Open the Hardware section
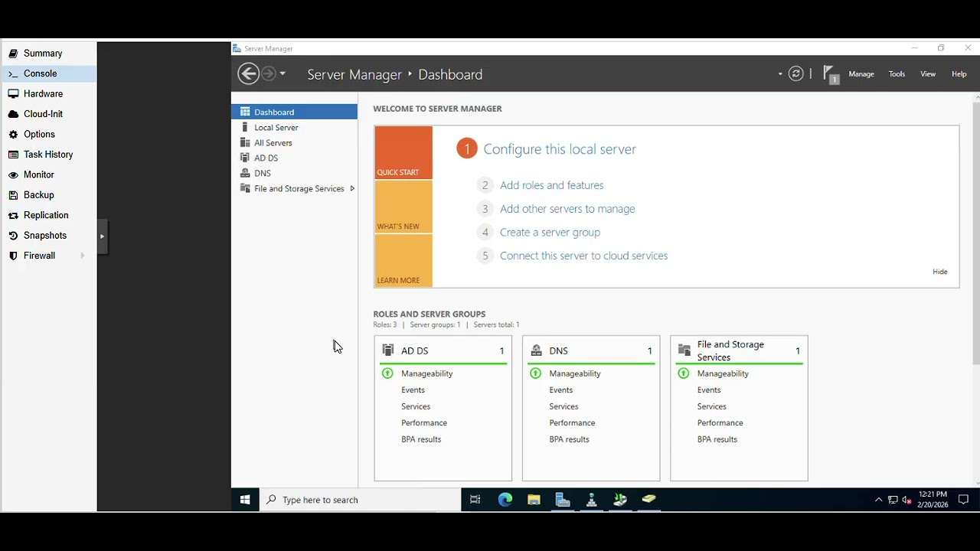 [x=49, y=94]
